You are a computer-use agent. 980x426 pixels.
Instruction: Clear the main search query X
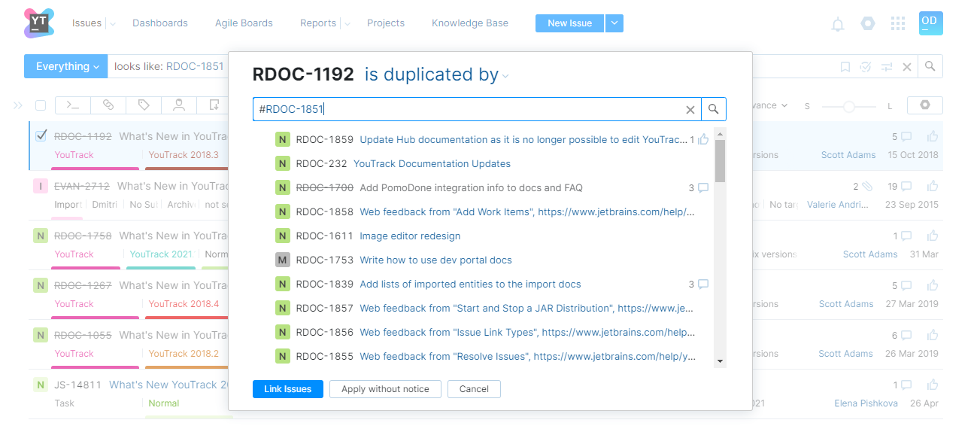coord(907,67)
